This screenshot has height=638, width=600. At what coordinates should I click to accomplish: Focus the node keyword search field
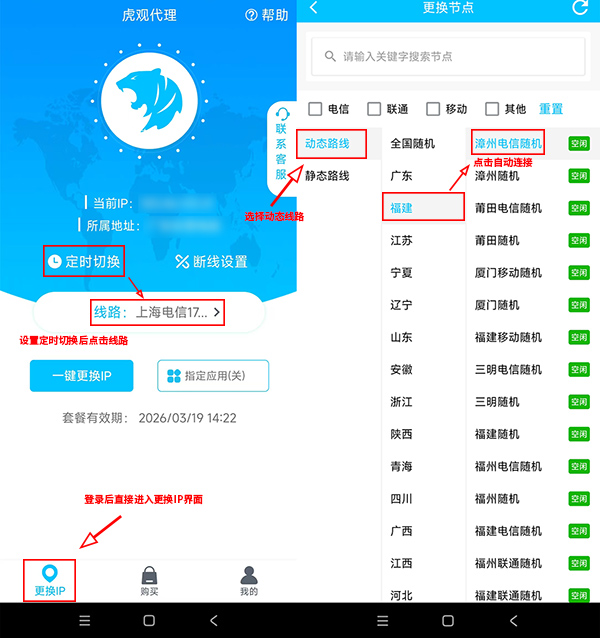448,56
